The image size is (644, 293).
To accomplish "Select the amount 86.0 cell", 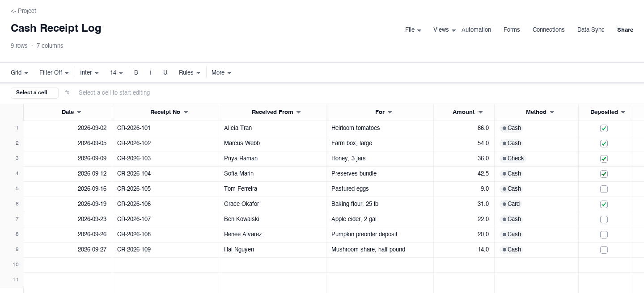I will pos(464,128).
